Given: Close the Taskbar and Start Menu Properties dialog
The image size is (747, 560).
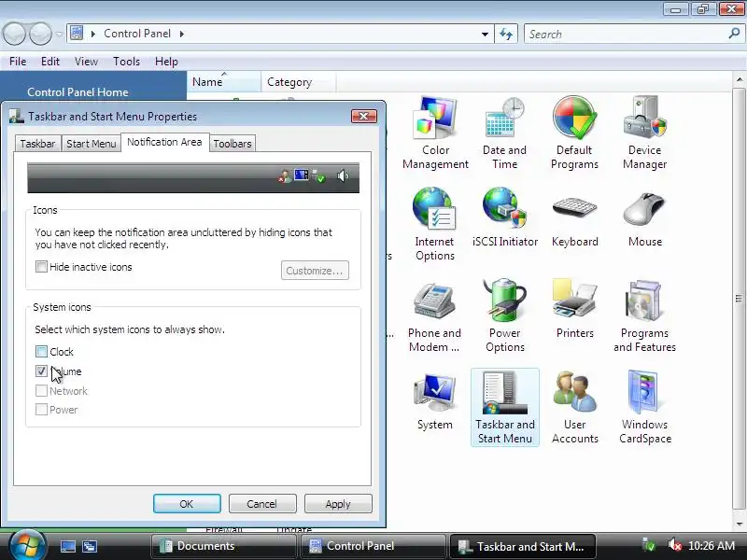Looking at the screenshot, I should 364,116.
